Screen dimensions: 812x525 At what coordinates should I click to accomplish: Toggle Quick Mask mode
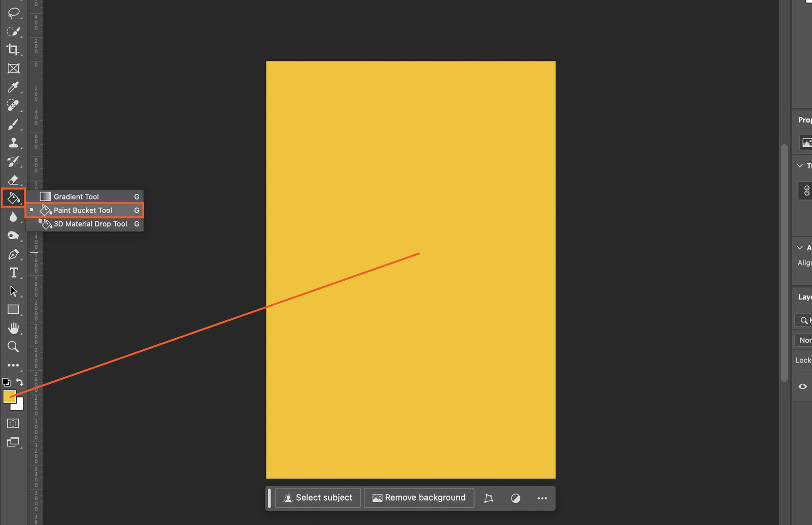[13, 423]
